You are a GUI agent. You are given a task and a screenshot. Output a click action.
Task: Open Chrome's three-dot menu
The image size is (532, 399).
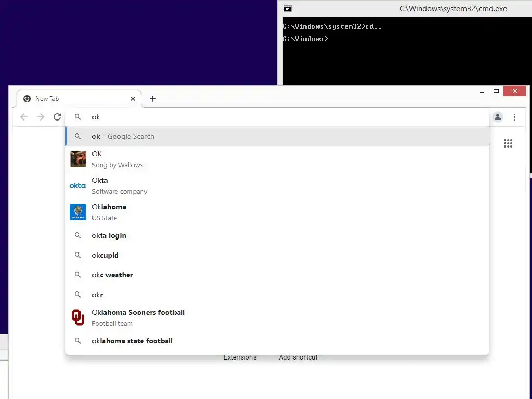click(x=514, y=117)
